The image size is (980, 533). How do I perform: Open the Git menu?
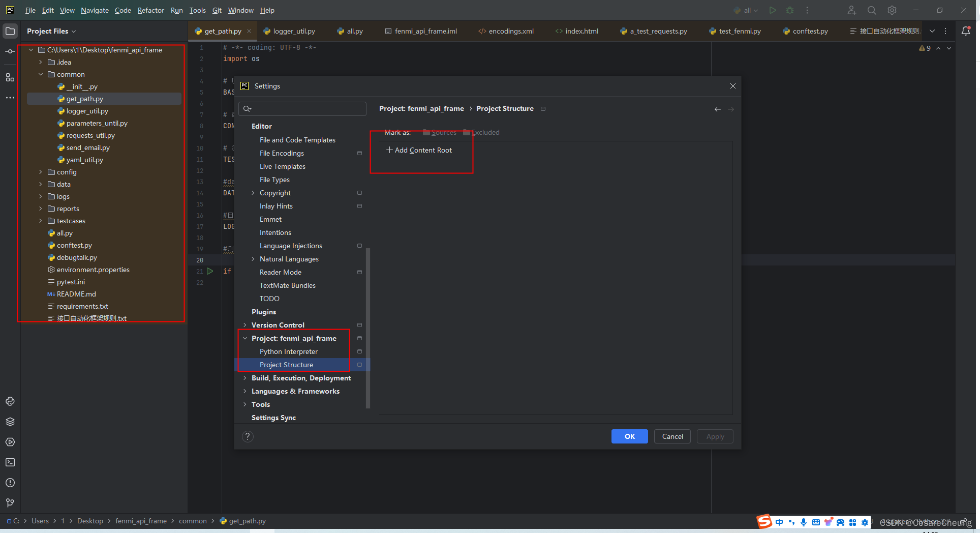(x=217, y=10)
